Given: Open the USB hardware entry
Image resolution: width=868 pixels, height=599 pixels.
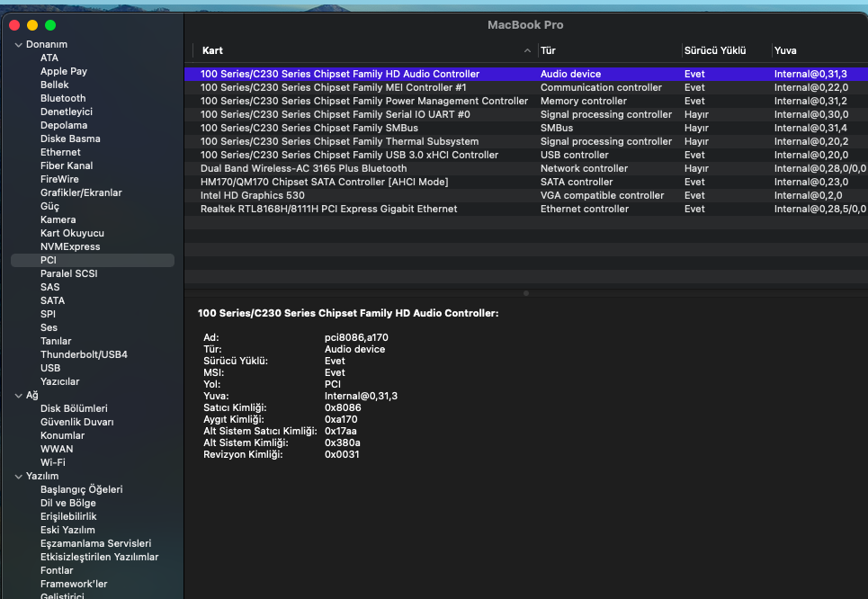Looking at the screenshot, I should pyautogui.click(x=50, y=368).
